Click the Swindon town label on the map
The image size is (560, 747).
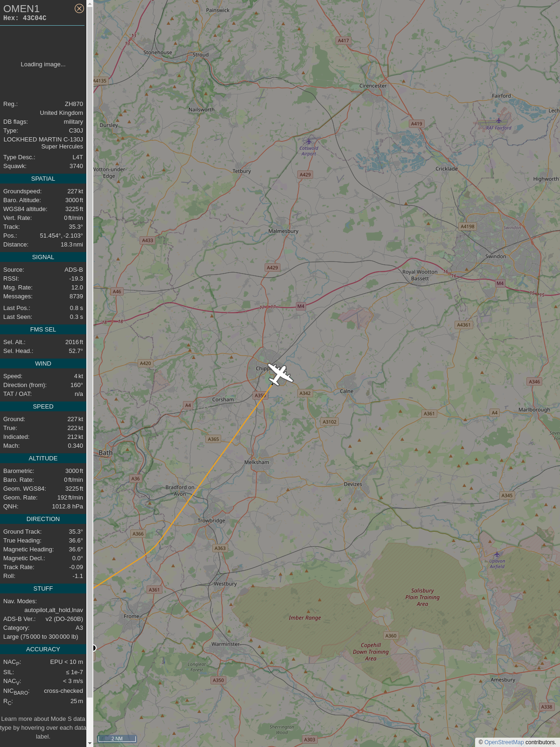pos(496,256)
